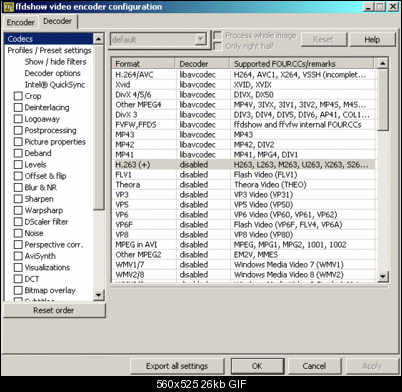Open decoder cell for Theora row

click(203, 185)
